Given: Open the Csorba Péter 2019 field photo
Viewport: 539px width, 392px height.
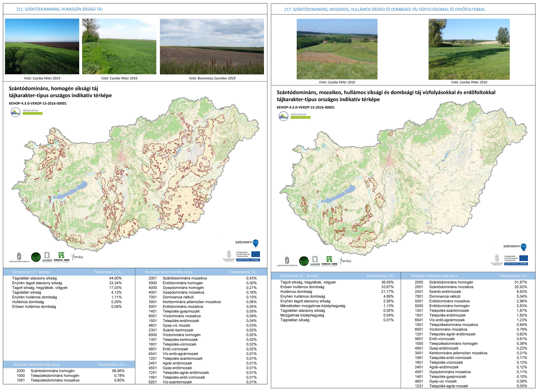Looking at the screenshot, I should click(x=42, y=47).
